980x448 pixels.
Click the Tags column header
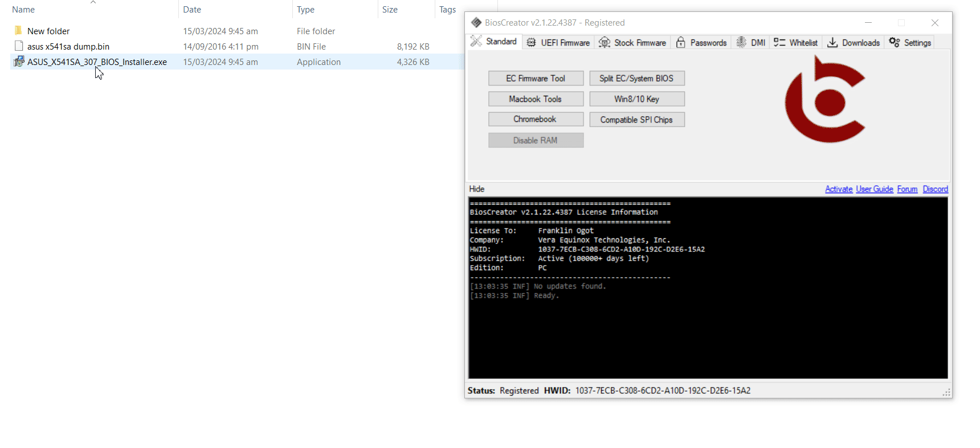tap(447, 10)
